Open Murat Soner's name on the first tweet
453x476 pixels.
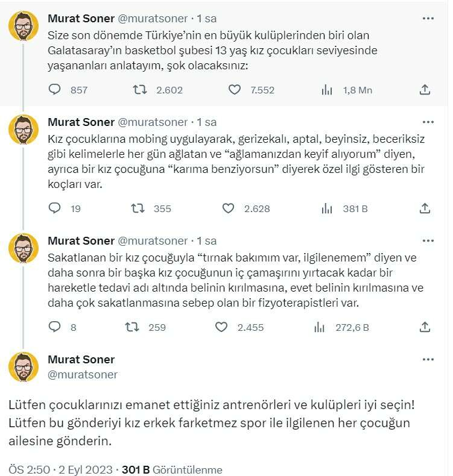[x=81, y=19]
